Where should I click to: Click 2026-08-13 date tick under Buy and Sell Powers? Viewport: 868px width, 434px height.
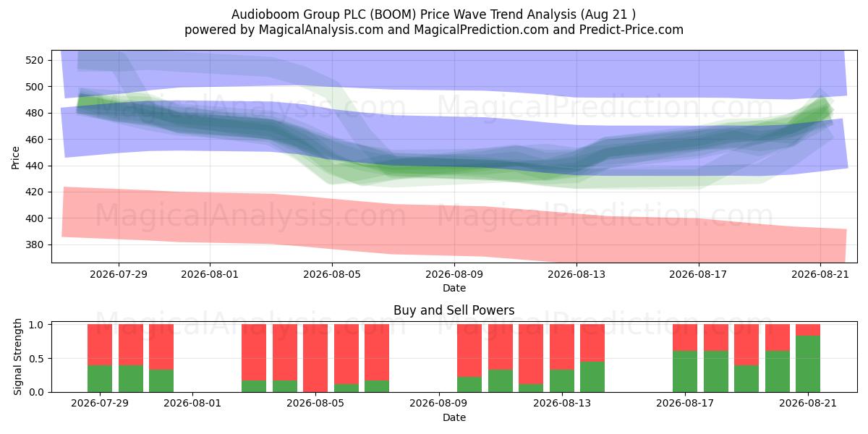click(x=562, y=404)
